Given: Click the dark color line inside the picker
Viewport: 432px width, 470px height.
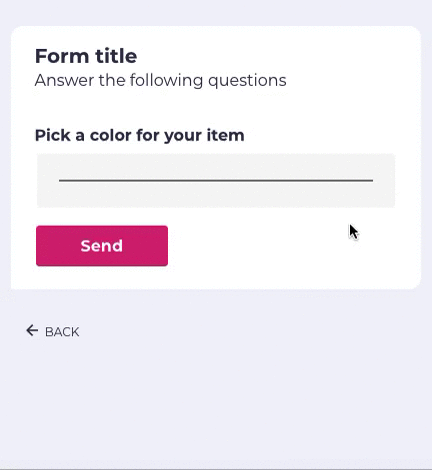Looking at the screenshot, I should (x=216, y=180).
